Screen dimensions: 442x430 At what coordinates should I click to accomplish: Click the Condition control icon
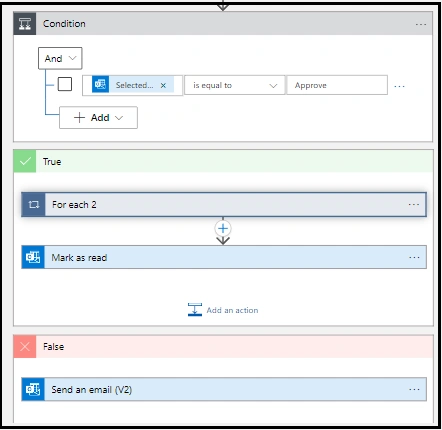coord(25,24)
